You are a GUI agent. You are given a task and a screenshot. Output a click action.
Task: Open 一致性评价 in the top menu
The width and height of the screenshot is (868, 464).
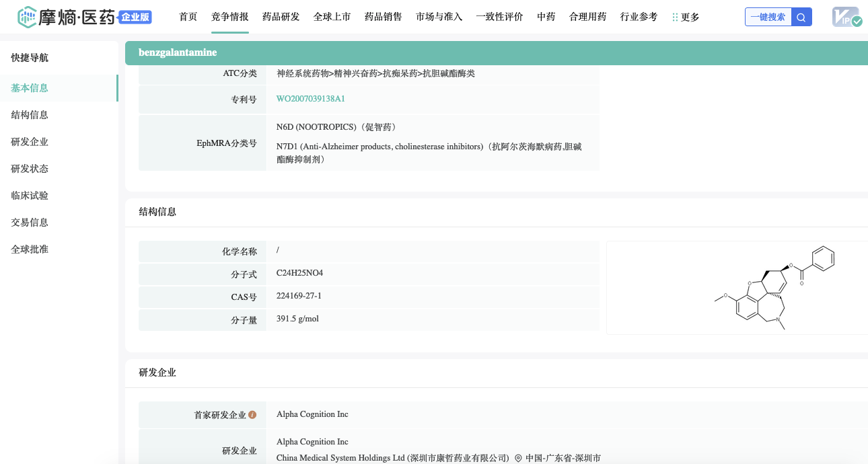(499, 17)
